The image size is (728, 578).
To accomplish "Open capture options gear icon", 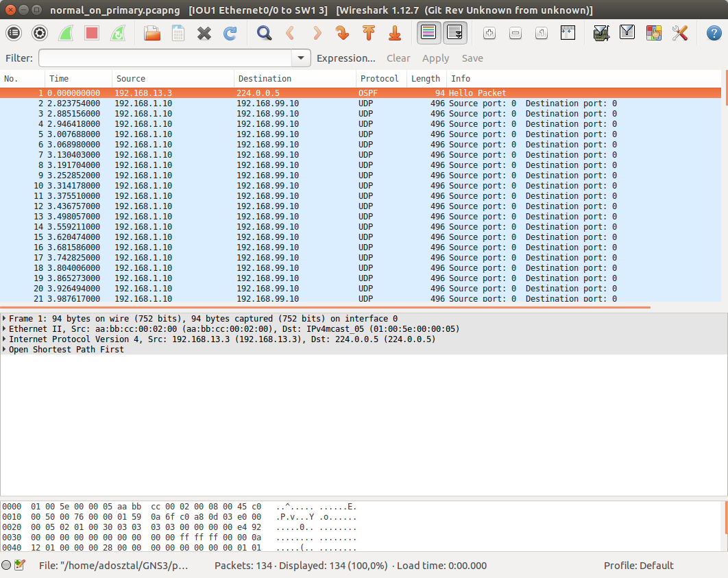I will (x=40, y=33).
